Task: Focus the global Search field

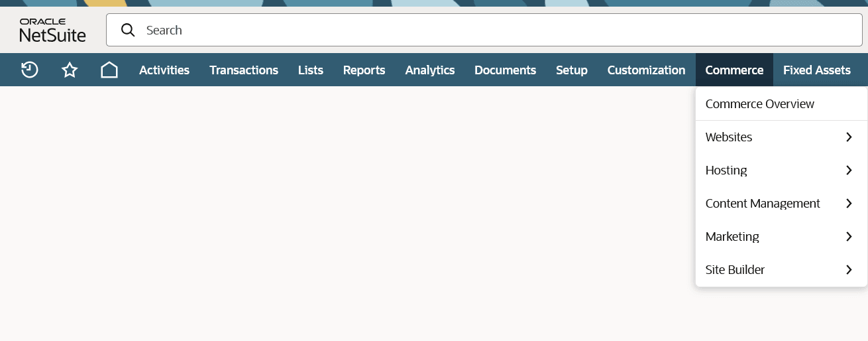Action: [484, 30]
